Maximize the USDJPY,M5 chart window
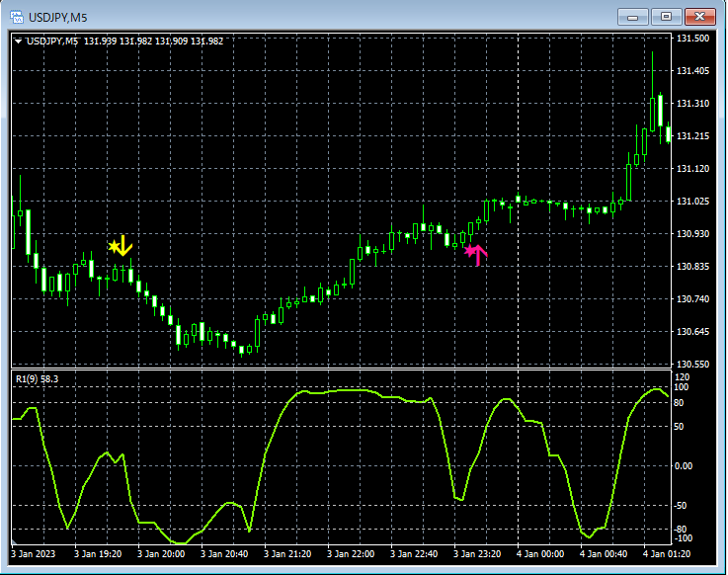This screenshot has height=575, width=728. pyautogui.click(x=667, y=16)
